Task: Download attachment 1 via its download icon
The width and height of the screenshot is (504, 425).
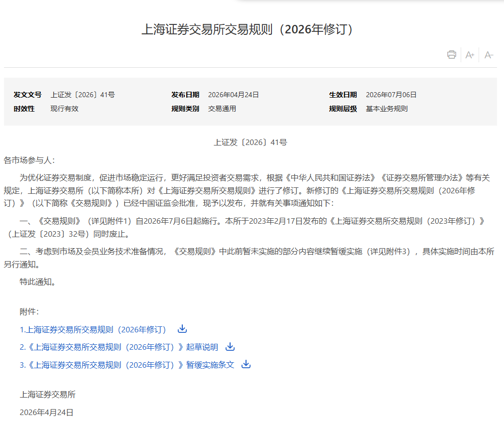Action: click(x=182, y=328)
